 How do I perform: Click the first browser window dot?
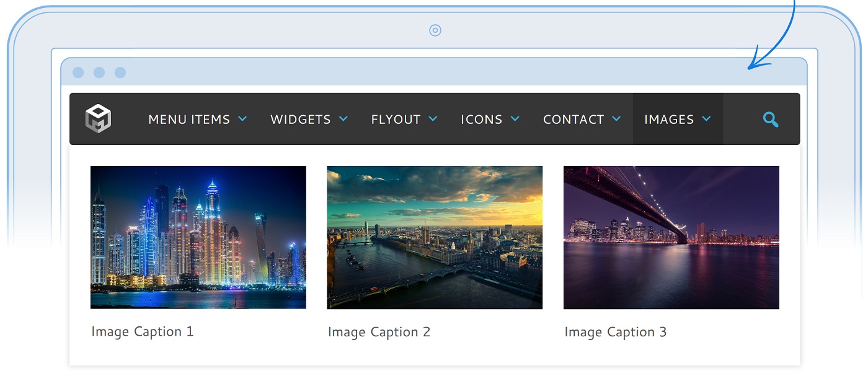tap(78, 72)
